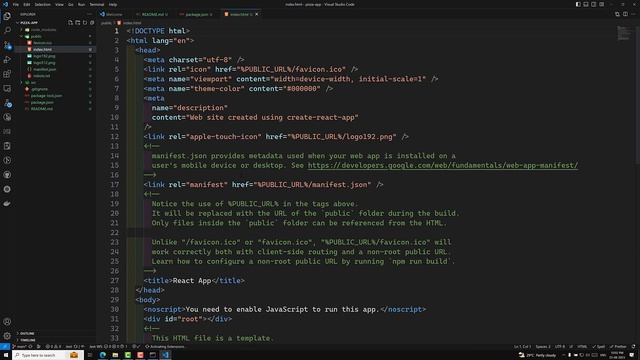The width and height of the screenshot is (640, 360).
Task: Click Activating Extensions status message
Action: [x=165, y=347]
